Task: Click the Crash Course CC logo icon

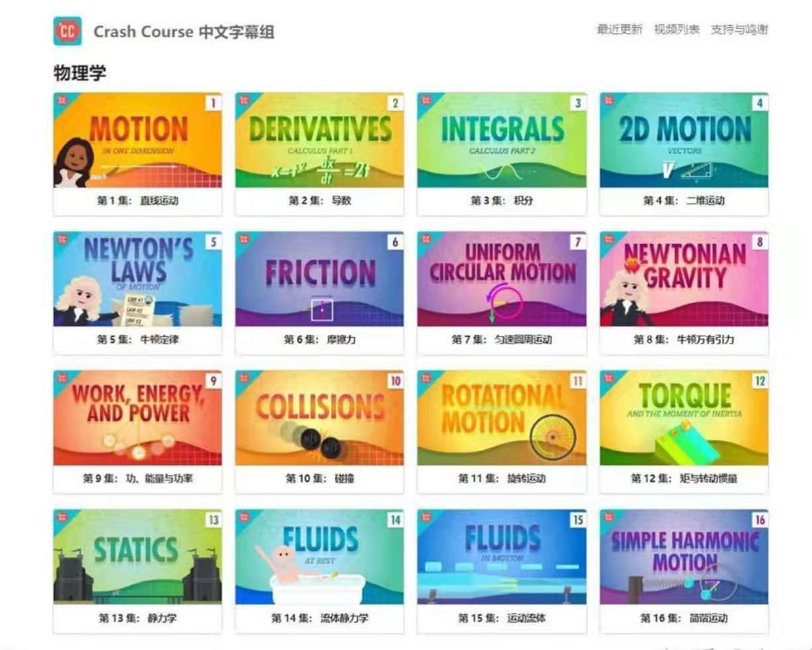Action: pos(68,31)
